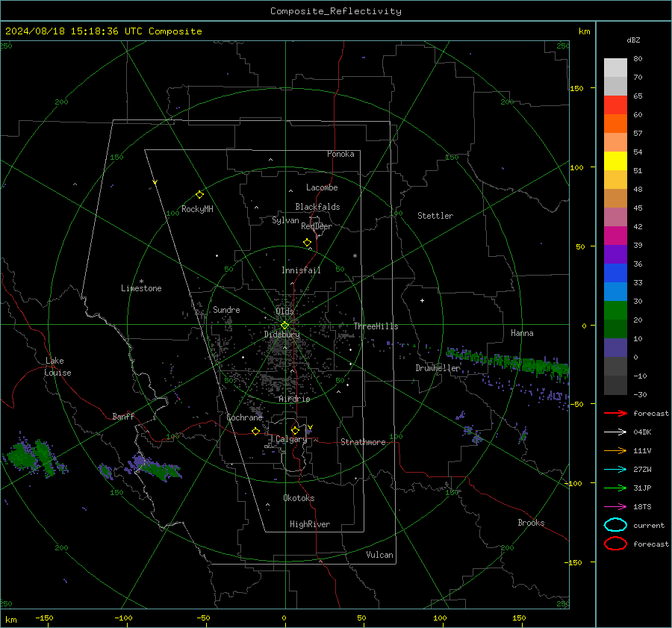Click the Composite_Reflectivity title
The width and height of the screenshot is (672, 628).
coord(335,11)
